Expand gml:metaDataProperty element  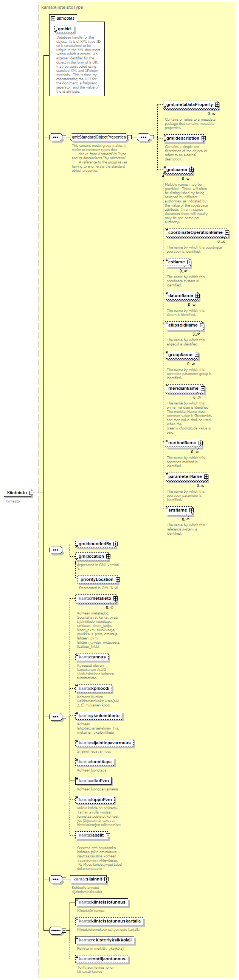coord(217,104)
